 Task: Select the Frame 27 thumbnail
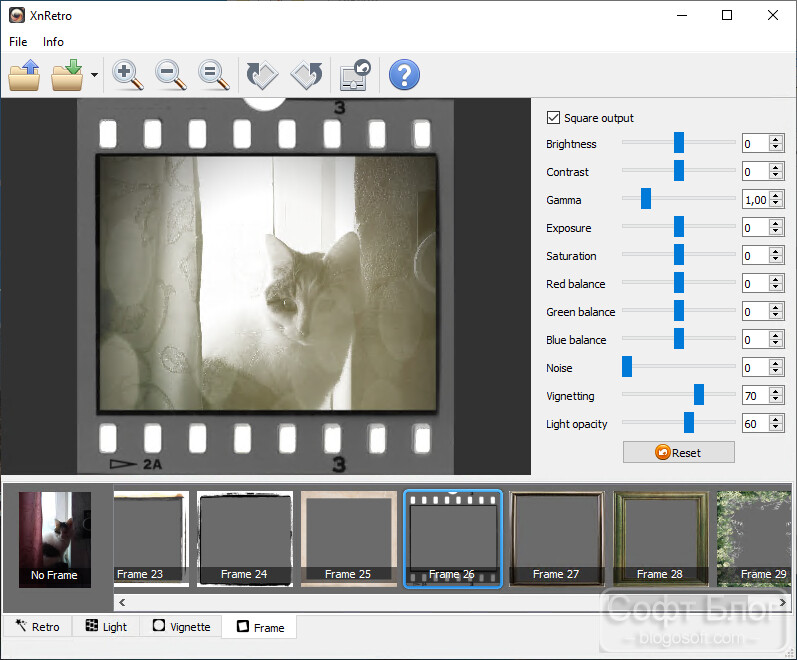557,539
